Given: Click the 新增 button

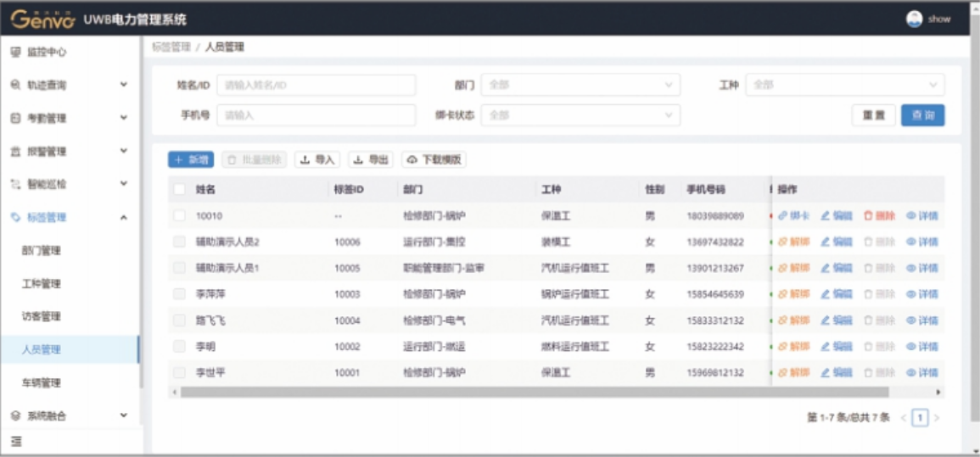Looking at the screenshot, I should pos(191,160).
